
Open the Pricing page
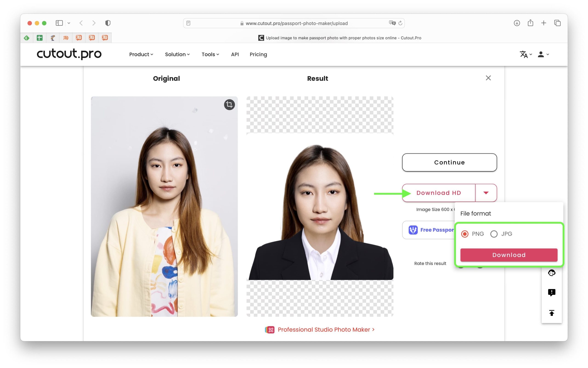[258, 54]
